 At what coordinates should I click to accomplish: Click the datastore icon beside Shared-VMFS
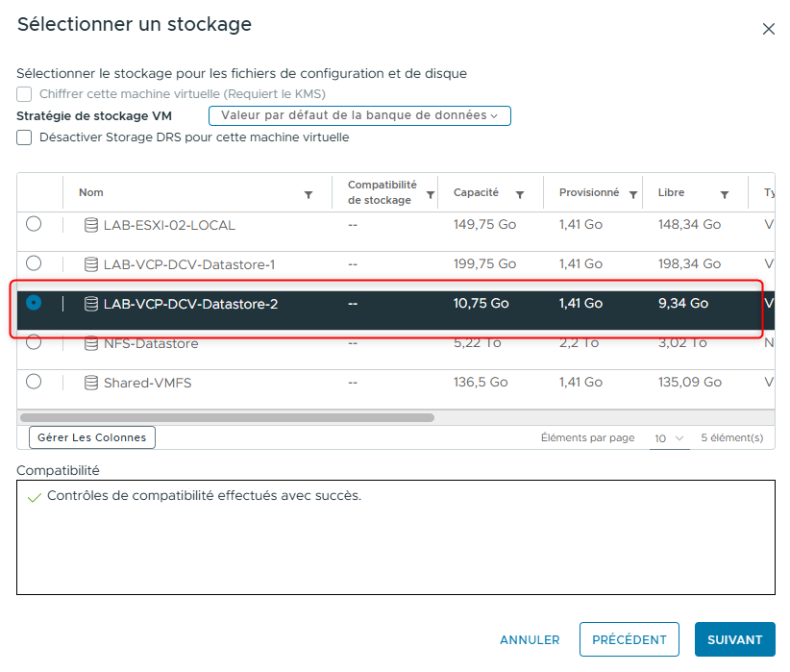click(90, 381)
